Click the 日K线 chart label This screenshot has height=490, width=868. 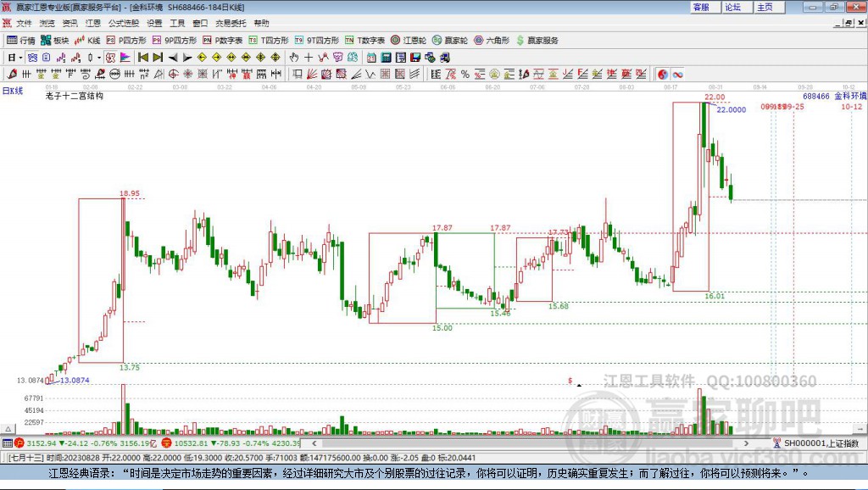tap(13, 91)
